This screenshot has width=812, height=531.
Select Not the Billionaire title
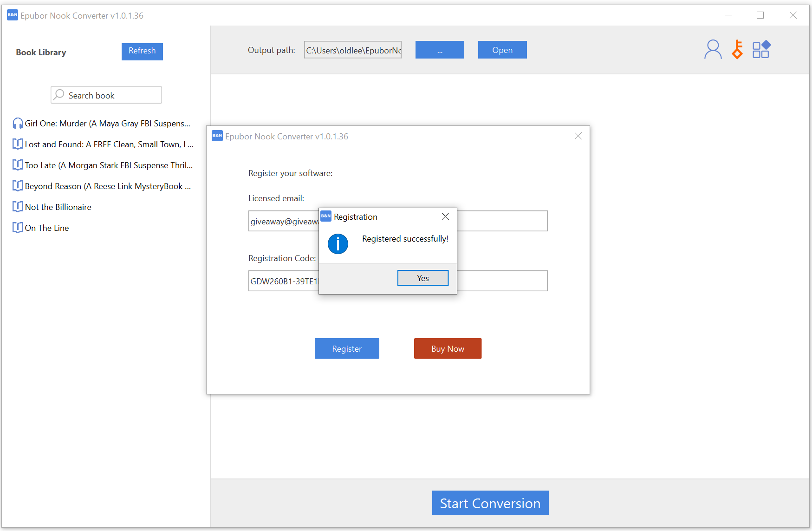pyautogui.click(x=58, y=207)
